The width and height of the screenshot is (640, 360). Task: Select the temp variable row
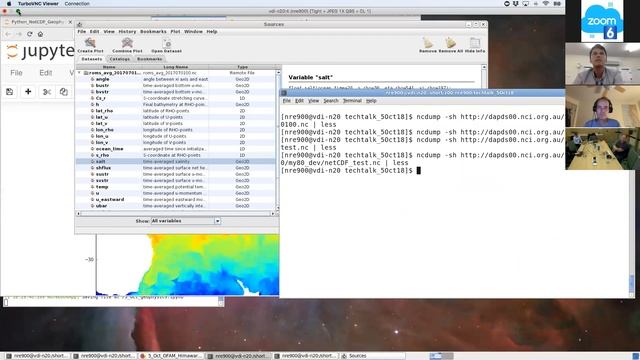tap(176, 187)
